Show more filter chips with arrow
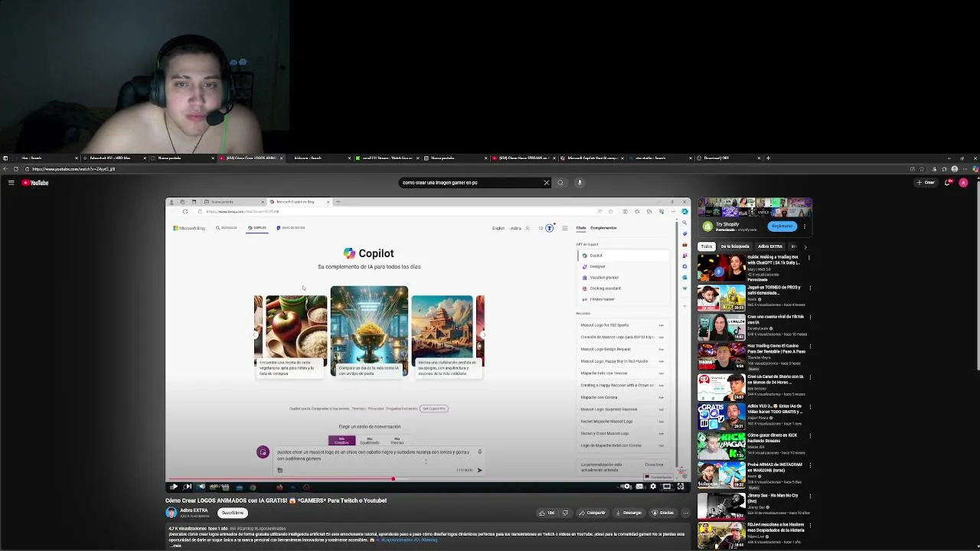The height and width of the screenshot is (551, 980). [x=805, y=246]
